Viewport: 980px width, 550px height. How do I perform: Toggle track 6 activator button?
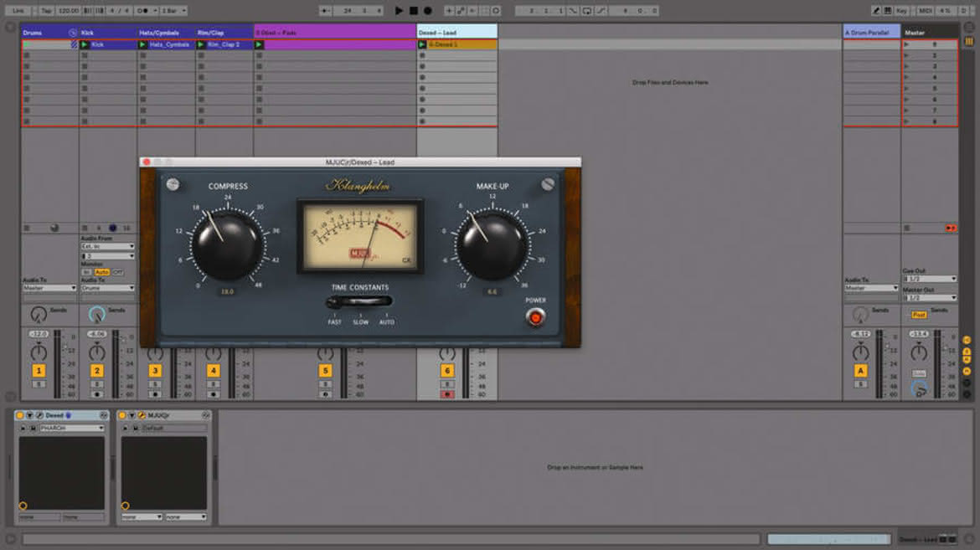[x=447, y=371]
